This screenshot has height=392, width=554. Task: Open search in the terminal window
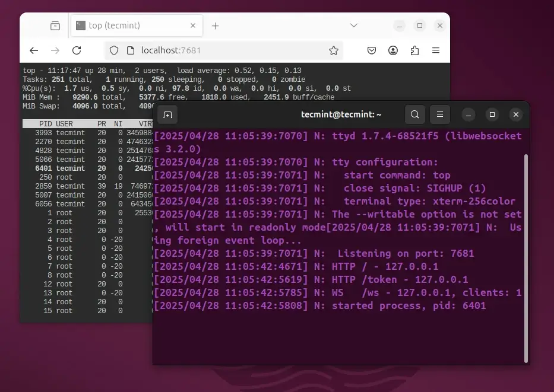pos(415,114)
